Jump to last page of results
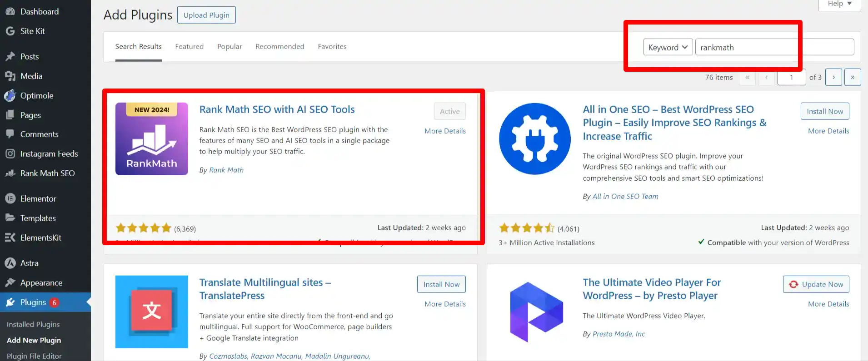The image size is (868, 361). click(x=853, y=77)
